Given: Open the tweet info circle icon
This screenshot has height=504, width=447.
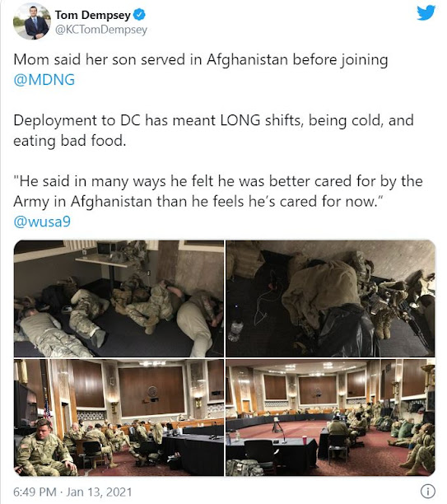Looking at the screenshot, I should 428,491.
